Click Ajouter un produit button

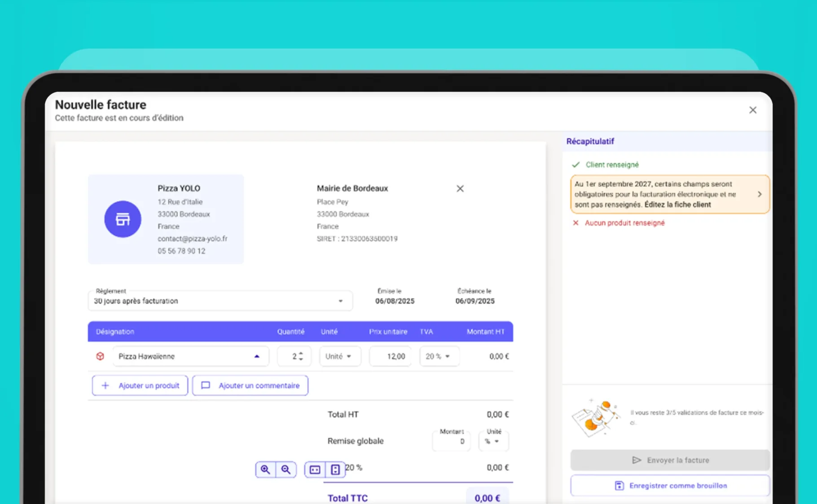[140, 386]
